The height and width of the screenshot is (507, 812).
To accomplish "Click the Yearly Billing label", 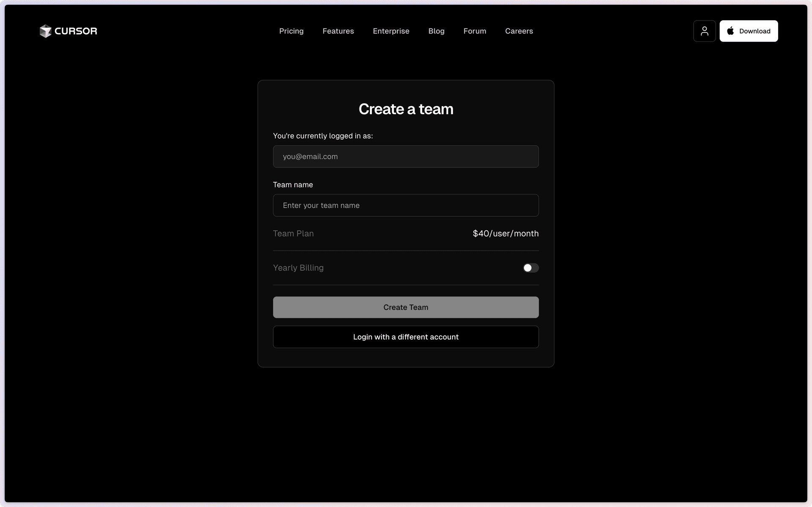I will click(298, 268).
